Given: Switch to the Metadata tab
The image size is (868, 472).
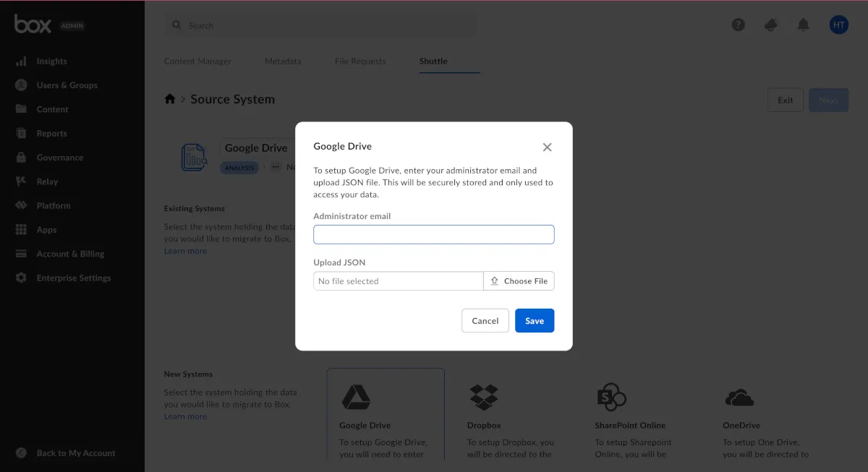Looking at the screenshot, I should point(283,61).
